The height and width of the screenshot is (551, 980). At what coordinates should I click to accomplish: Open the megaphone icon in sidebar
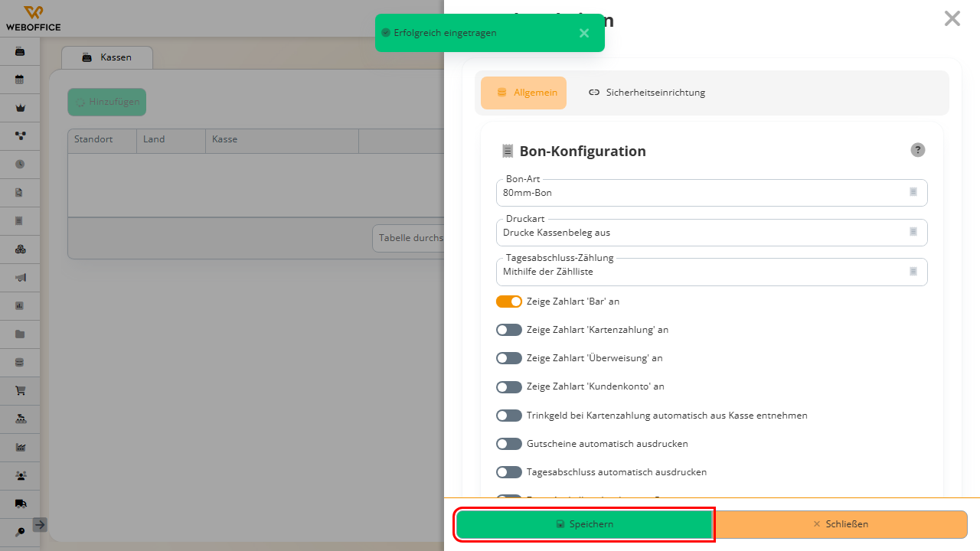click(x=20, y=277)
